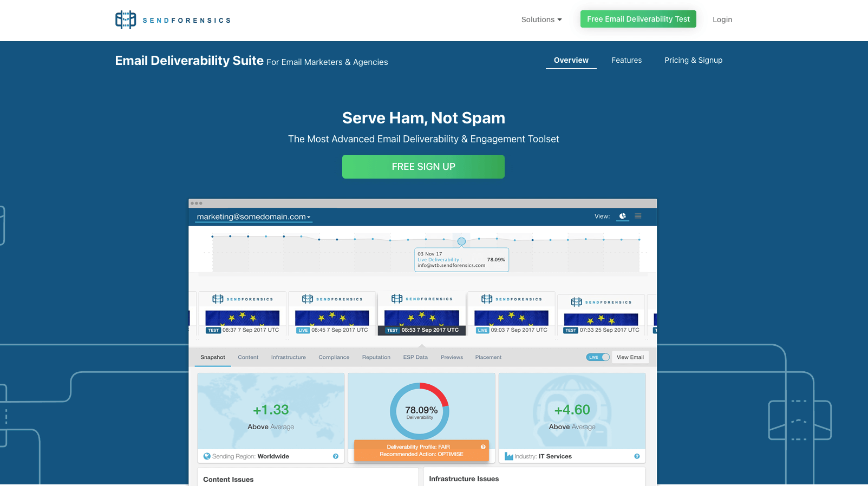Click the Content Issues heading
Viewport: 868px width, 486px height.
tap(229, 480)
